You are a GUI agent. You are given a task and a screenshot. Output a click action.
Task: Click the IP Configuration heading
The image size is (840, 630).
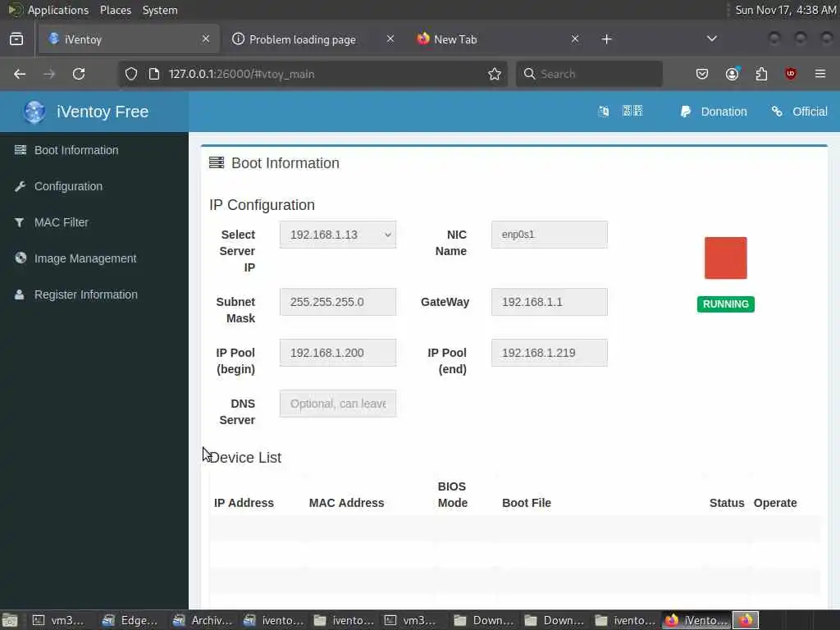[x=262, y=205]
